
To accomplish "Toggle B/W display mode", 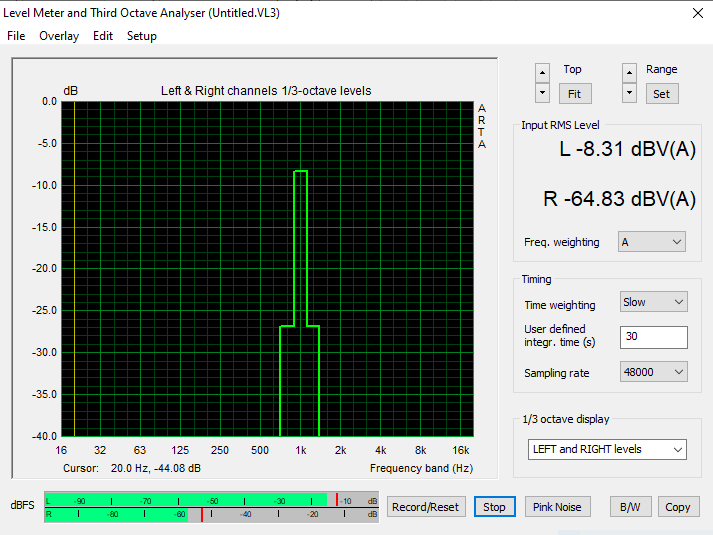I will [630, 507].
